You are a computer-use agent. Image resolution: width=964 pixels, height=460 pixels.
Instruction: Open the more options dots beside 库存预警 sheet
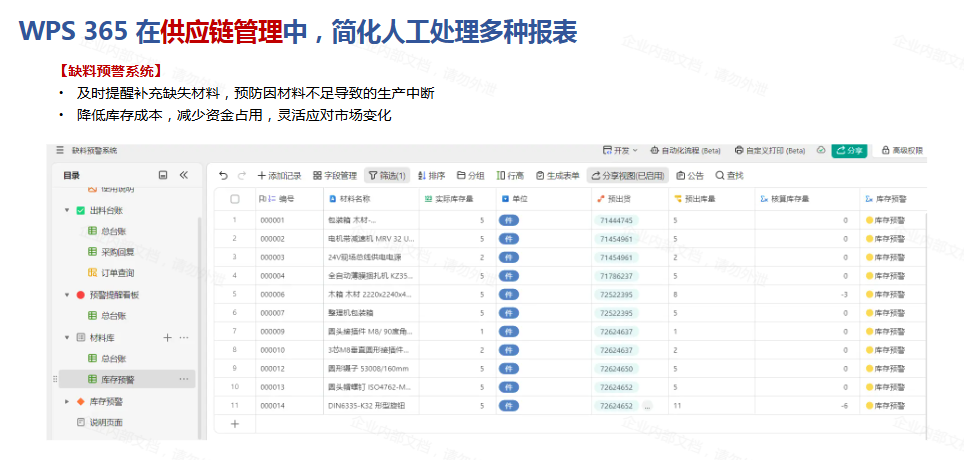184,379
